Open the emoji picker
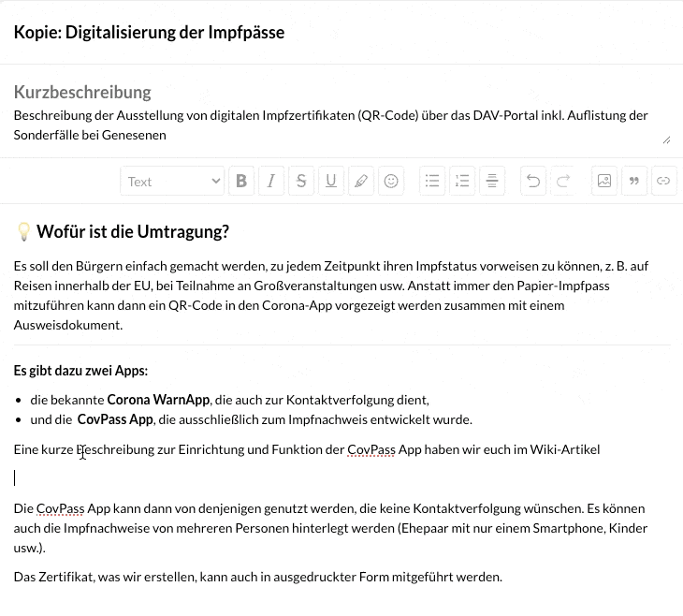This screenshot has height=616, width=683. point(391,182)
